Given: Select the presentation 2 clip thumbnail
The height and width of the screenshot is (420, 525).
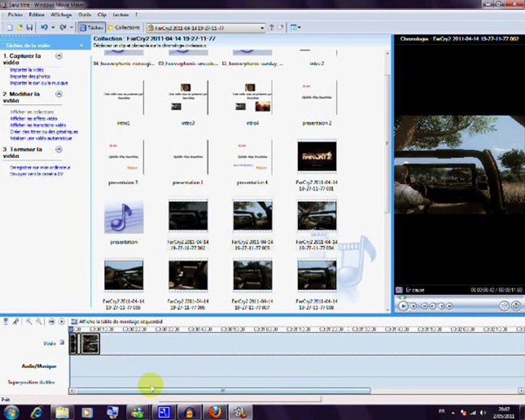Looking at the screenshot, I should (317, 97).
